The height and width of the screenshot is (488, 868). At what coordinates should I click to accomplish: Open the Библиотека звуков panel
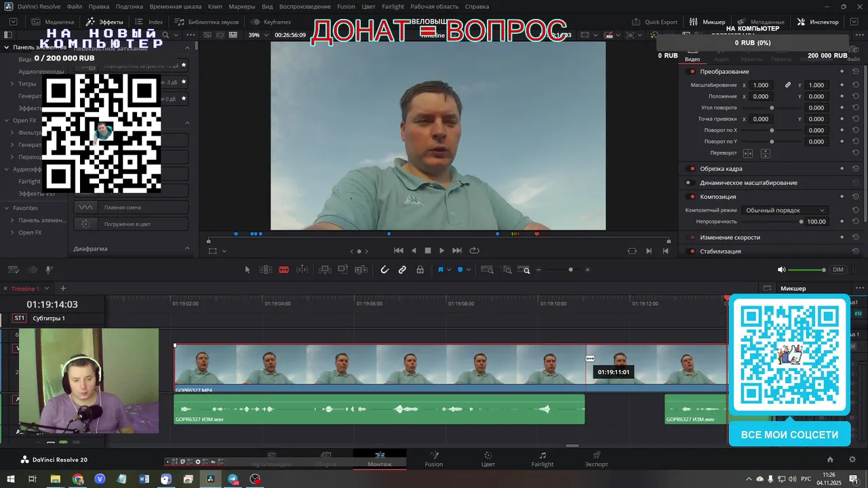tap(206, 22)
